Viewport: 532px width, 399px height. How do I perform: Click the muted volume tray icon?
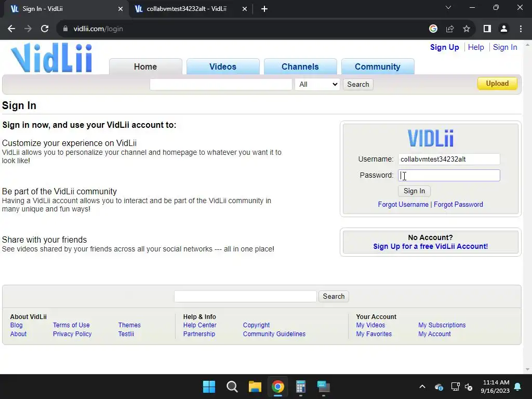pos(469,387)
